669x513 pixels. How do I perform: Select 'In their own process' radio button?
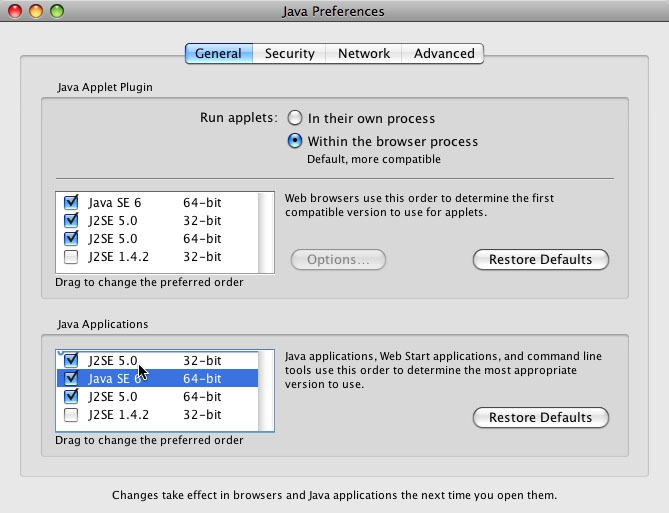click(295, 118)
